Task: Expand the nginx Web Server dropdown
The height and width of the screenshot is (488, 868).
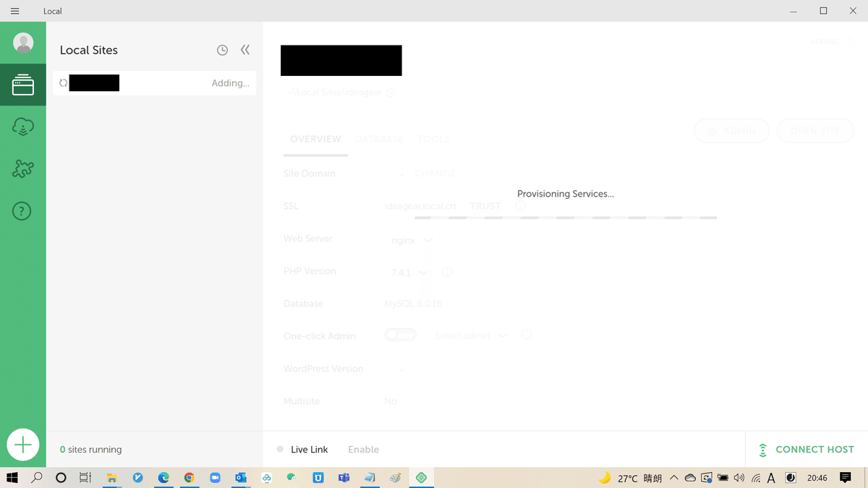Action: (x=412, y=240)
